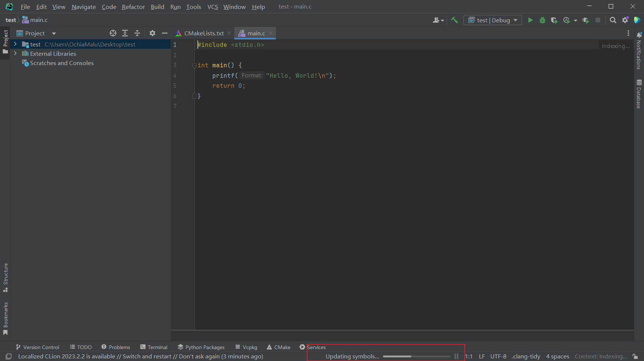The width and height of the screenshot is (644, 361).
Task: Hide the Project panel with minus icon
Action: (165, 33)
